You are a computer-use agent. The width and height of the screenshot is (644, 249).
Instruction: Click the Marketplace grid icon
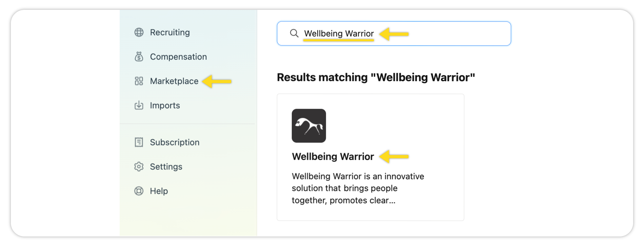click(139, 81)
